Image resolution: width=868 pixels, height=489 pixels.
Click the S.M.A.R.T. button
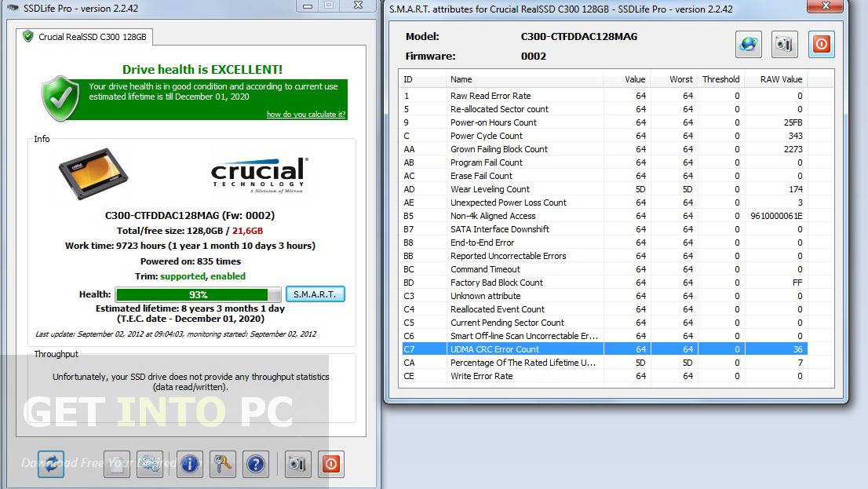315,294
